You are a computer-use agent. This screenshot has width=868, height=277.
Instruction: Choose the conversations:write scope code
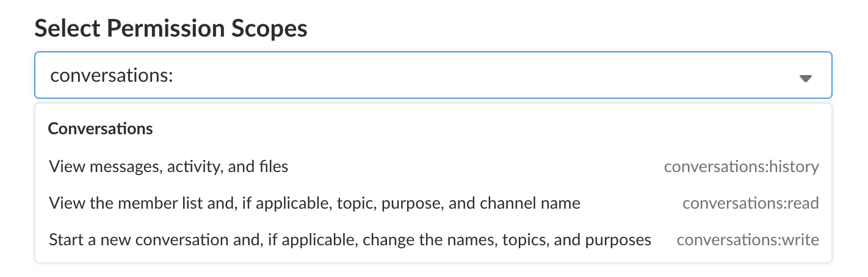747,240
